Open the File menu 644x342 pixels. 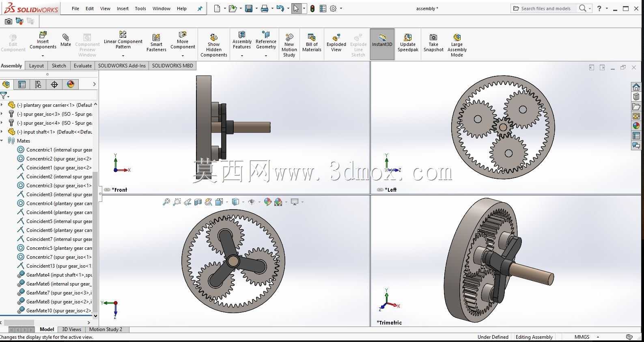point(75,9)
